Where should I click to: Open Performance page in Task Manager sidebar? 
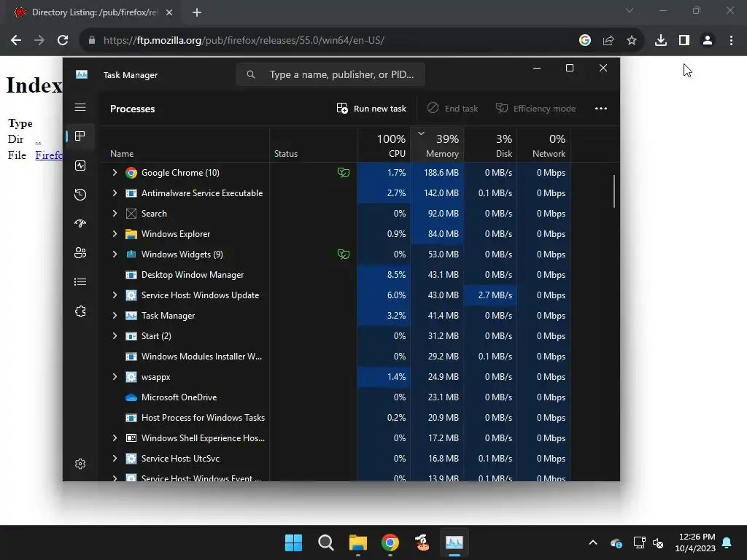tap(80, 166)
